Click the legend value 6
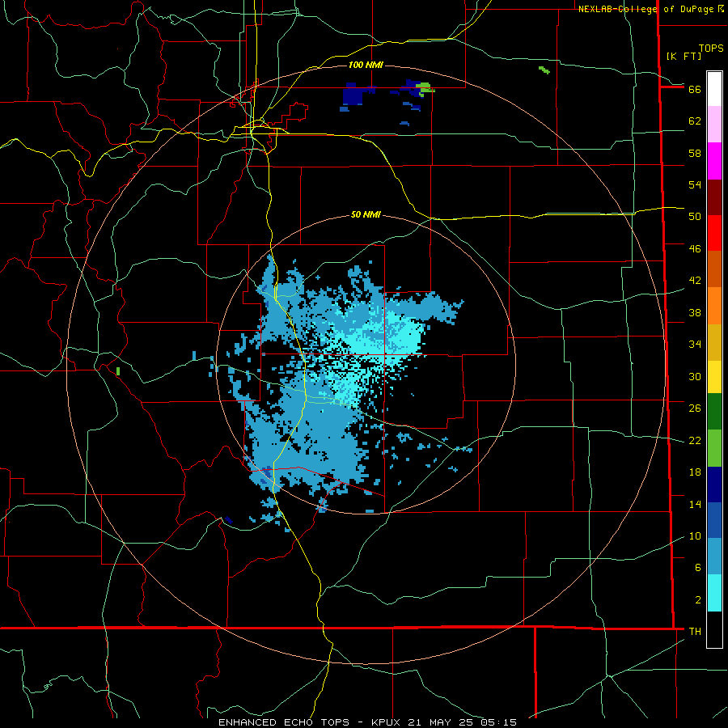Screen dimensions: 728x728 pyautogui.click(x=698, y=568)
